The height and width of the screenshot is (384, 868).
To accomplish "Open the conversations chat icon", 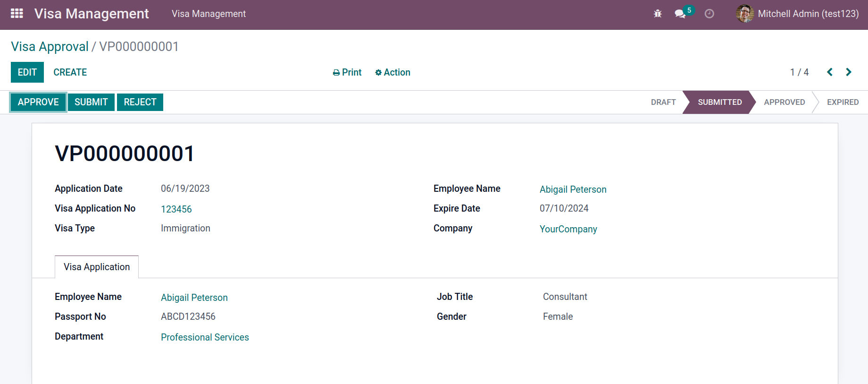I will 680,14.
